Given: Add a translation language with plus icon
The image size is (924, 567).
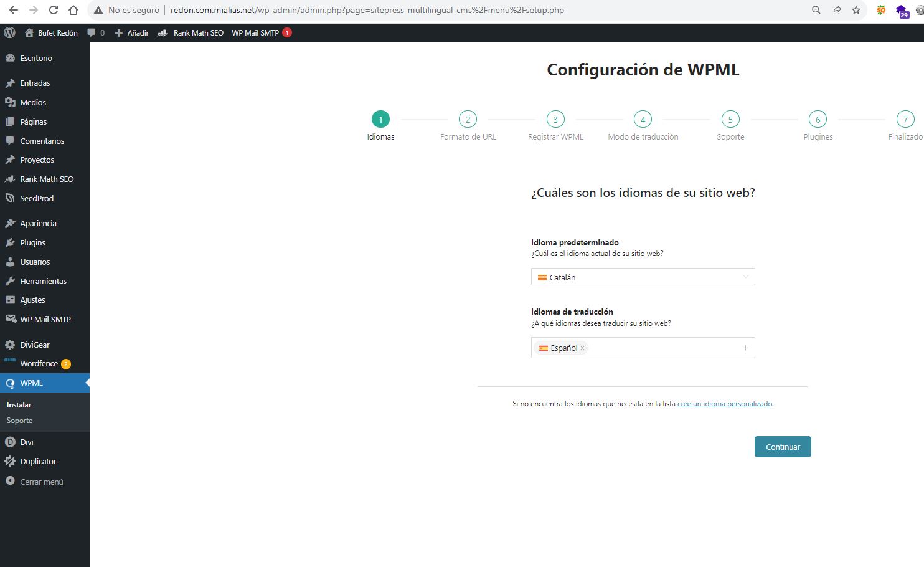Looking at the screenshot, I should click(745, 348).
